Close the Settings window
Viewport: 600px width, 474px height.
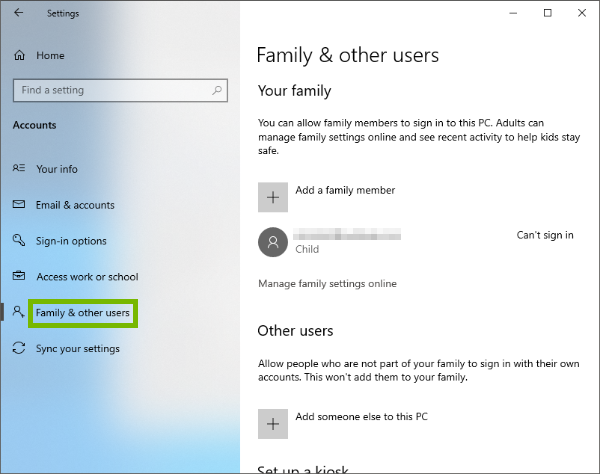click(582, 13)
